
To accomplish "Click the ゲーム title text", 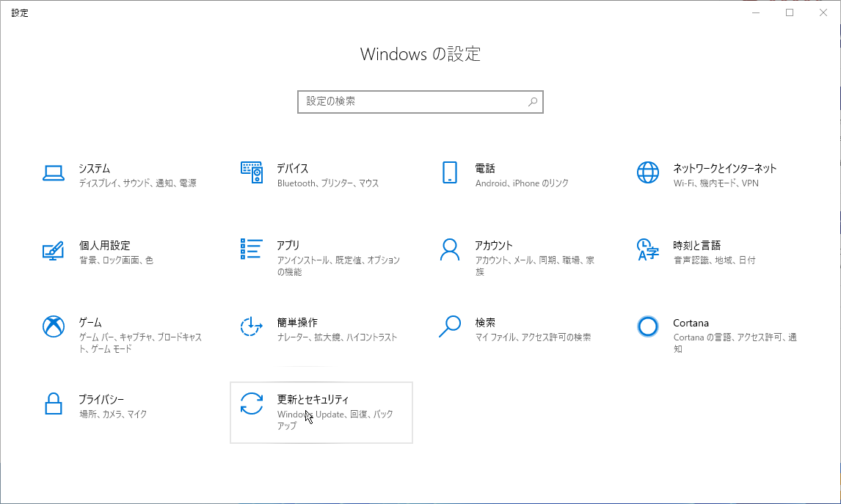I will (90, 323).
